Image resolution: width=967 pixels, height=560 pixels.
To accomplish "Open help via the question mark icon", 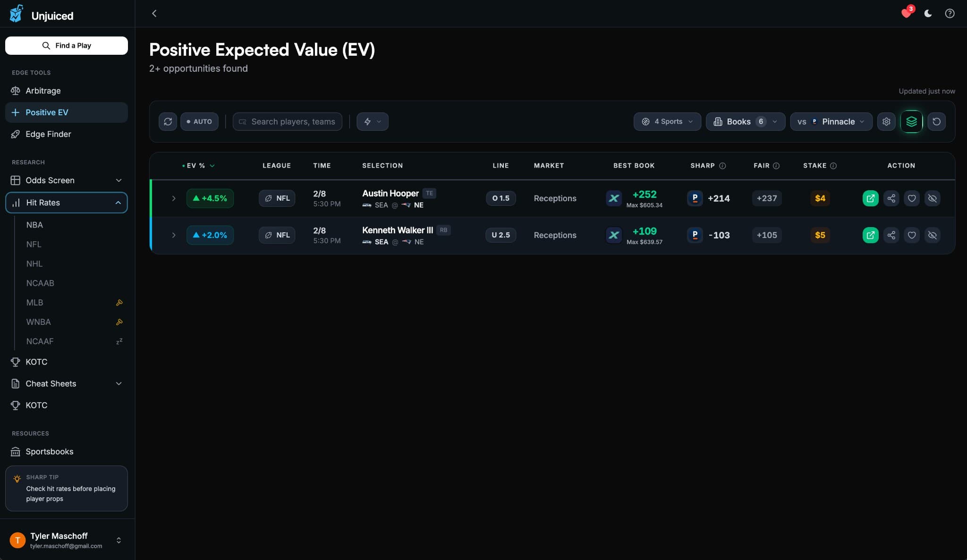I will coord(950,13).
